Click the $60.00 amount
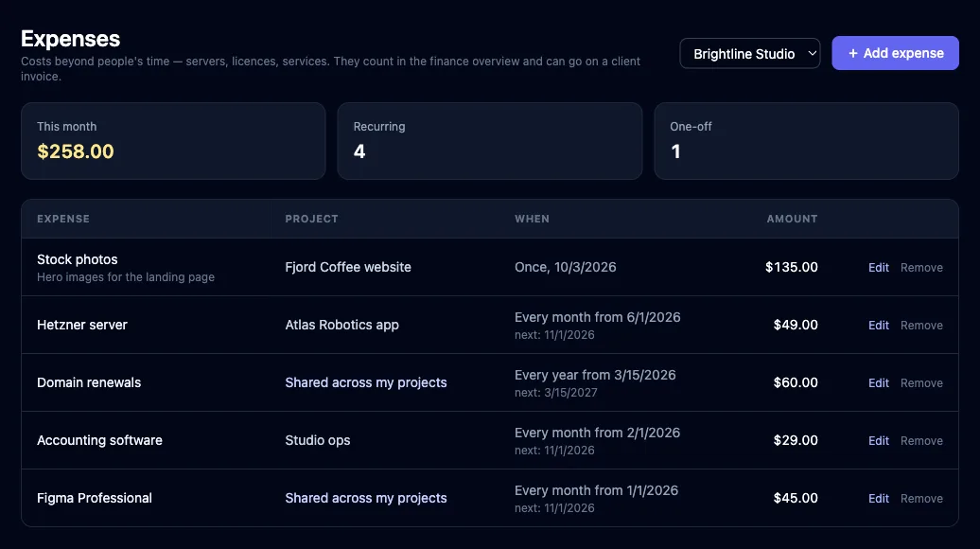The width and height of the screenshot is (980, 549). [796, 382]
